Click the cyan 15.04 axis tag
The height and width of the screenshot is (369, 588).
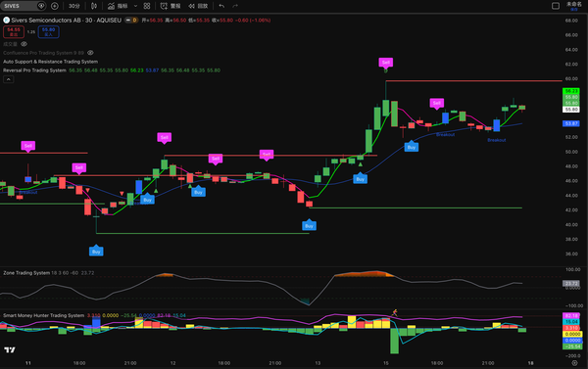point(571,322)
